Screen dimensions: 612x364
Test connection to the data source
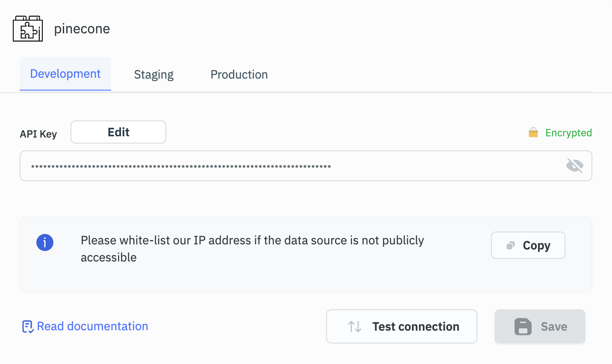tap(402, 326)
